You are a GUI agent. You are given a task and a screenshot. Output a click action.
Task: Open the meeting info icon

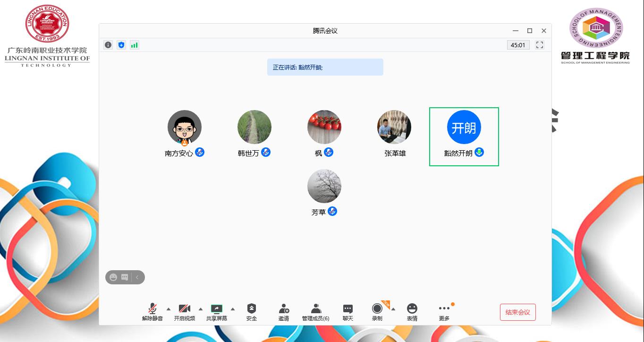pyautogui.click(x=108, y=45)
